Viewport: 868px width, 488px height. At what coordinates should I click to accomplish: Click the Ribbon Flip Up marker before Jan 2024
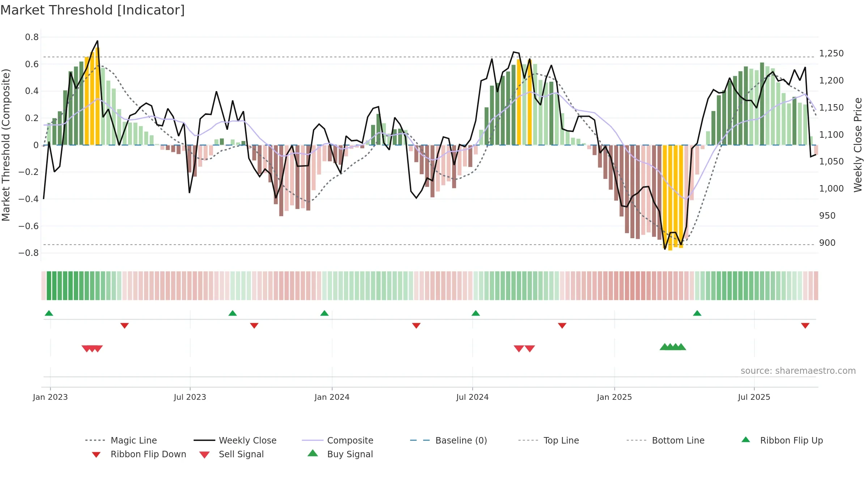324,313
